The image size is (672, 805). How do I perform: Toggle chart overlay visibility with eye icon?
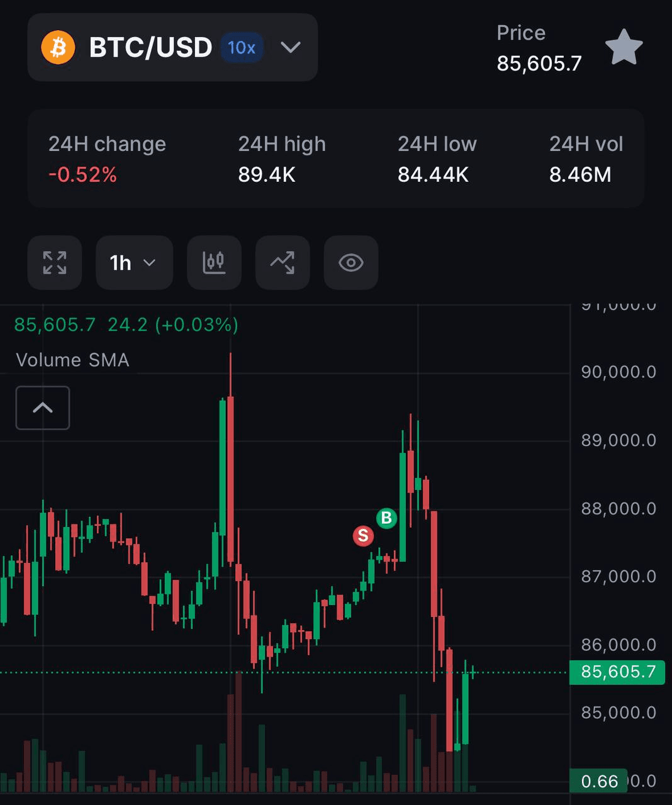(350, 263)
